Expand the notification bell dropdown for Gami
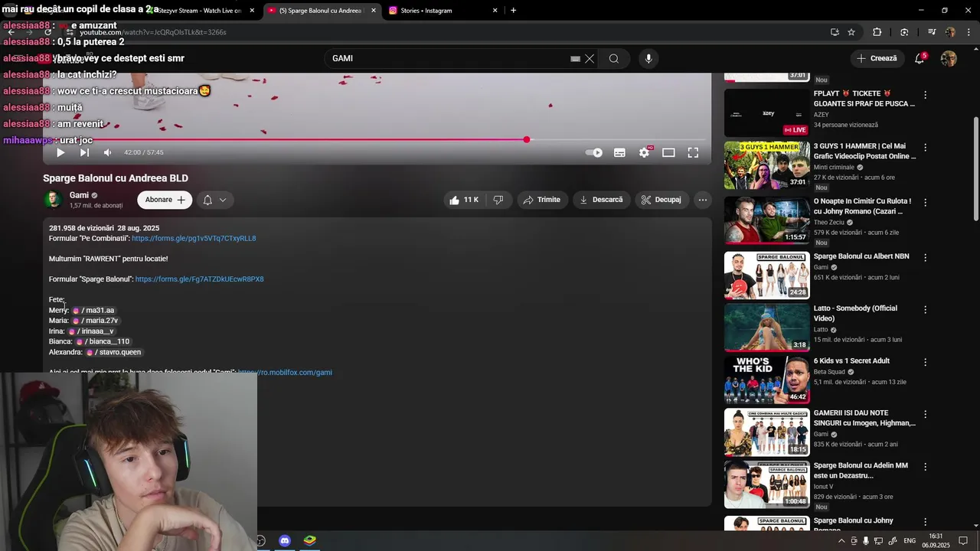980x551 pixels. [x=215, y=200]
